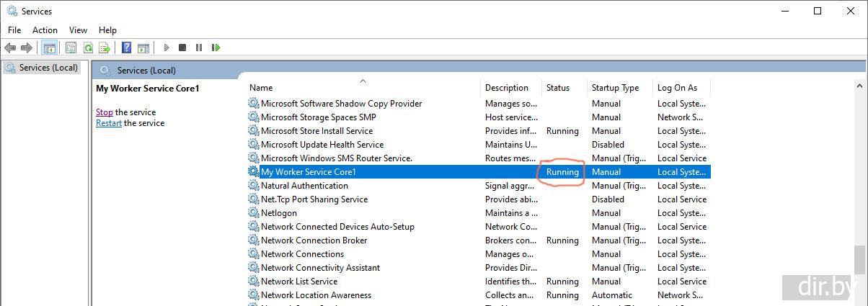Screen dimensions: 868x306
Task: Sort by the Startup Type column header
Action: click(x=615, y=88)
